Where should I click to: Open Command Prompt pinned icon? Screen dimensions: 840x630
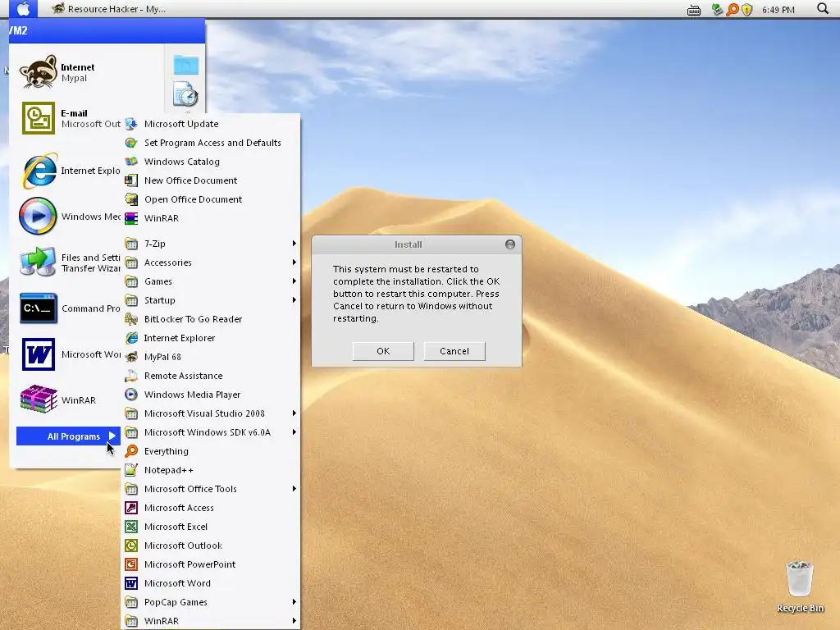38,308
